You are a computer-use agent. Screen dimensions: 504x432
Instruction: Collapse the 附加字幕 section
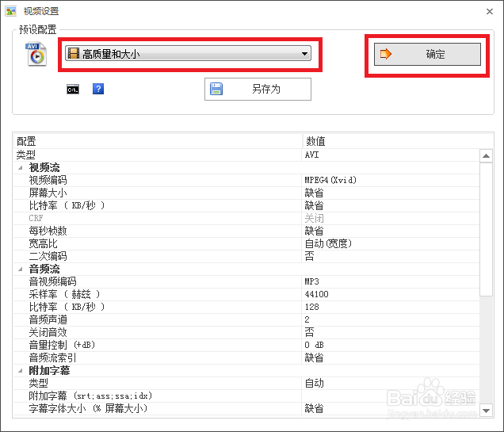[21, 371]
